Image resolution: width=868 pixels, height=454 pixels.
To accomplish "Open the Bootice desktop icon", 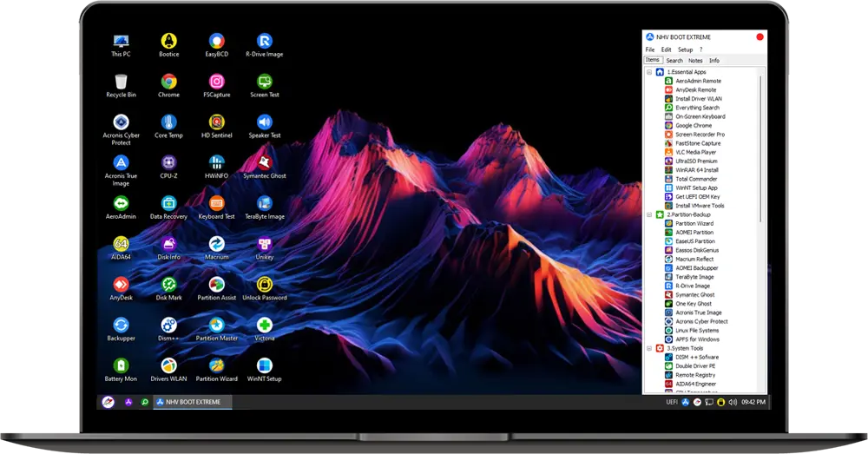I will 169,45.
